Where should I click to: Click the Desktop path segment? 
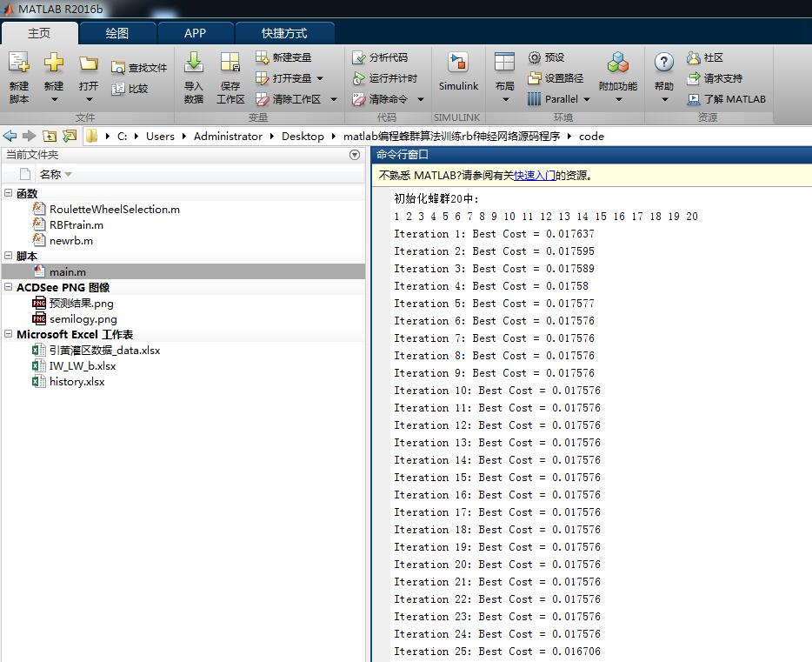(x=303, y=137)
